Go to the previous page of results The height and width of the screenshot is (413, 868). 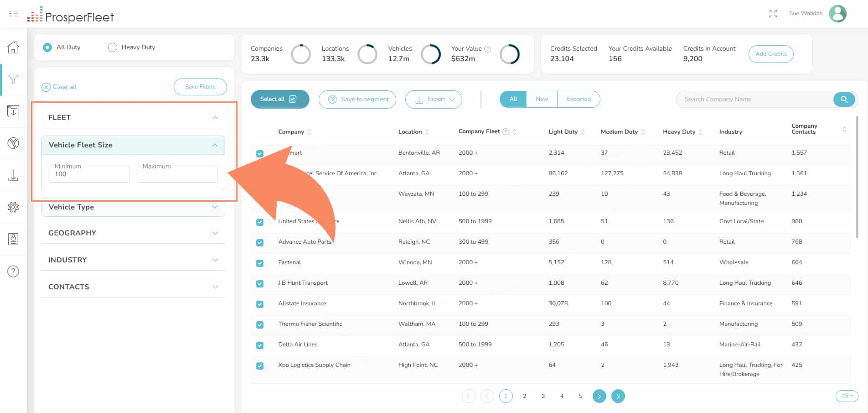487,396
